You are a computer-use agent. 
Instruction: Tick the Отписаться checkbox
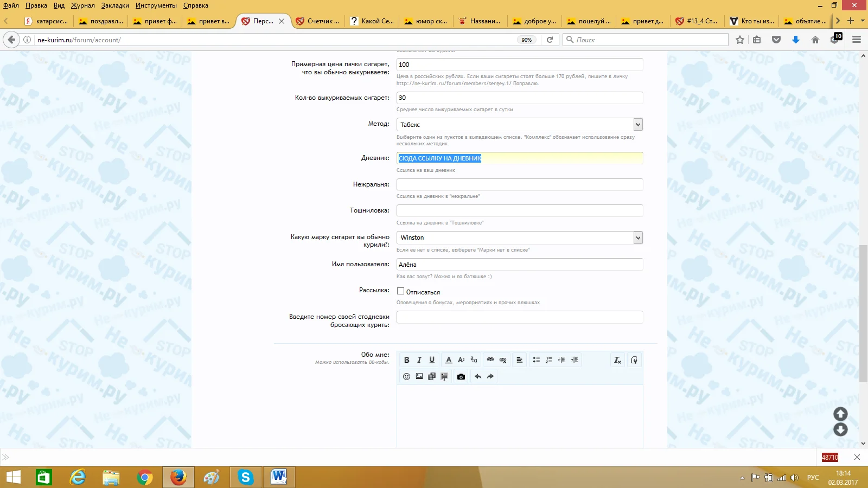pos(401,291)
